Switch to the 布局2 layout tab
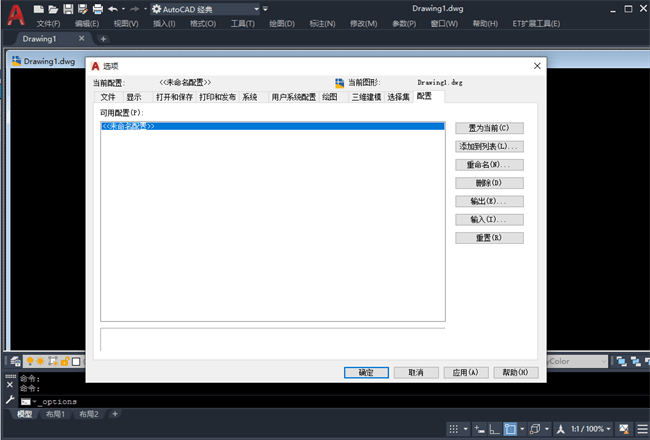This screenshot has height=440, width=650. tap(89, 414)
